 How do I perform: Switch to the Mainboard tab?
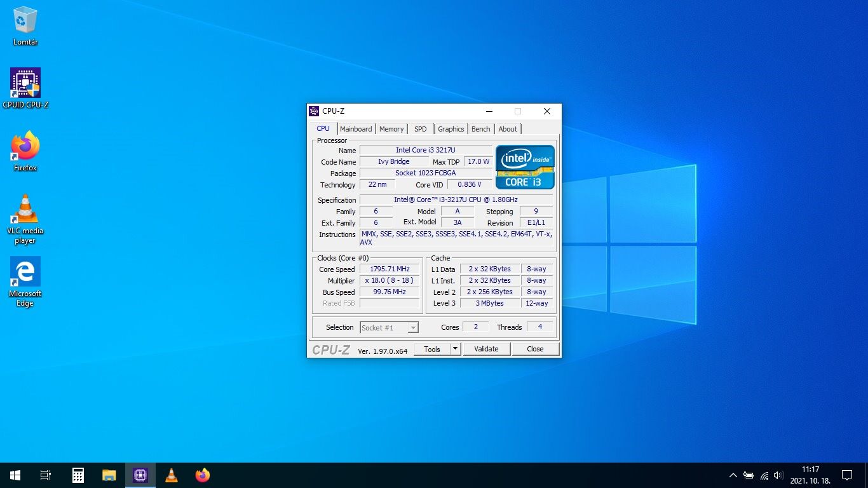pos(356,129)
